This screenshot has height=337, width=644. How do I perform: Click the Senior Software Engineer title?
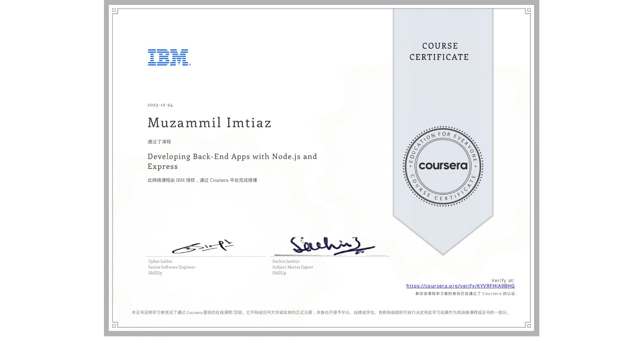(x=172, y=267)
